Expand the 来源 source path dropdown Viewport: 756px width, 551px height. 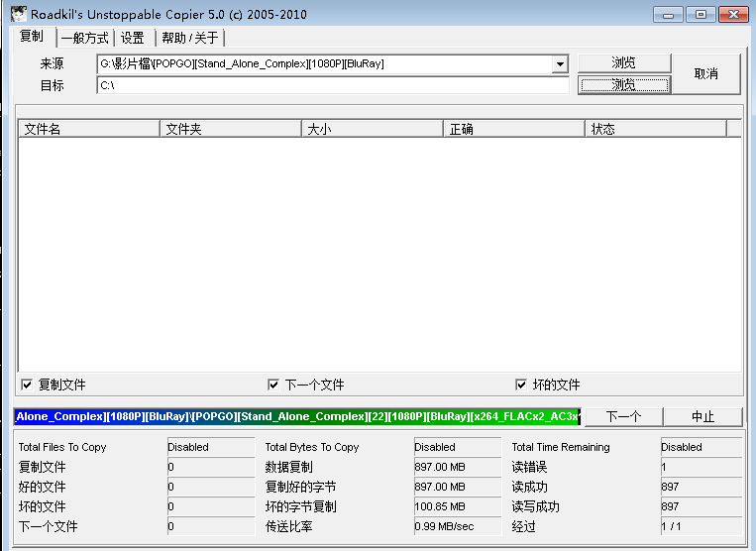(x=560, y=64)
